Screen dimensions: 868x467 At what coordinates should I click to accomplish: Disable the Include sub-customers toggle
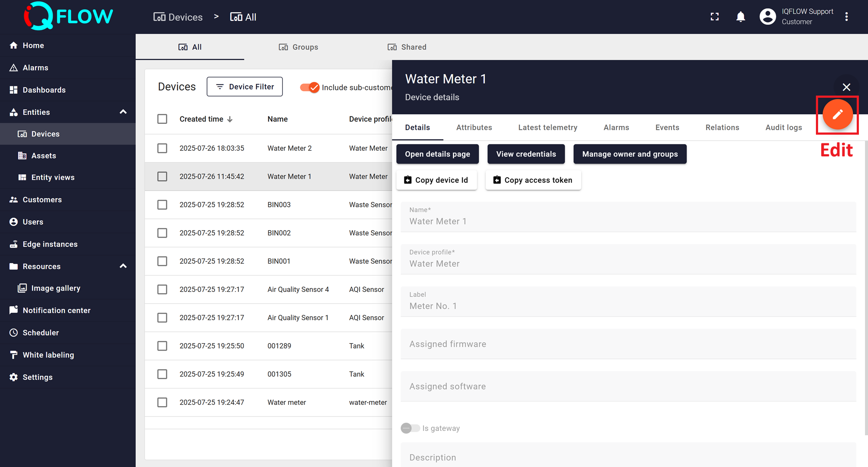310,87
